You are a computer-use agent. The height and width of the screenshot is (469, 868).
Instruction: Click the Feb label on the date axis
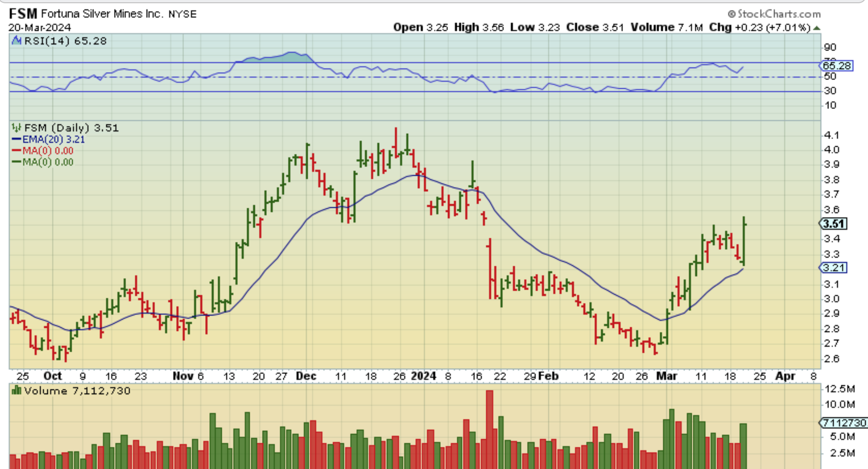pyautogui.click(x=548, y=376)
